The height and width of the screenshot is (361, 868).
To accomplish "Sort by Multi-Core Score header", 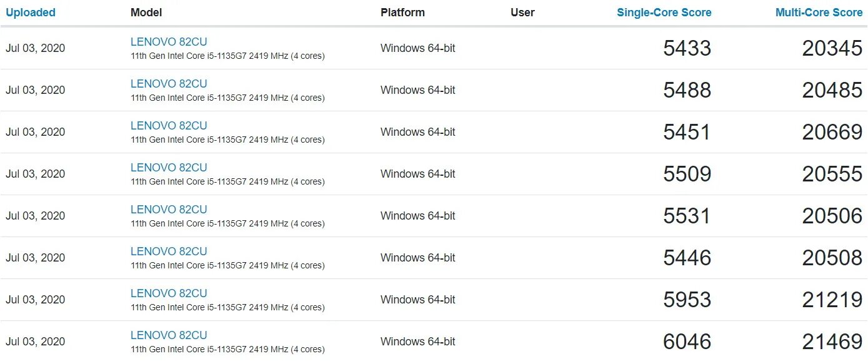I will pos(819,13).
